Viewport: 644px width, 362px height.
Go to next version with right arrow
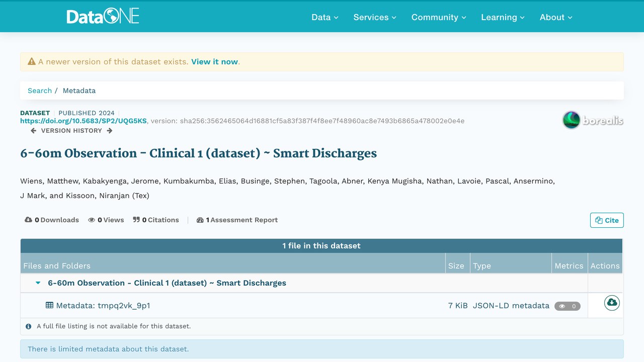click(x=110, y=131)
